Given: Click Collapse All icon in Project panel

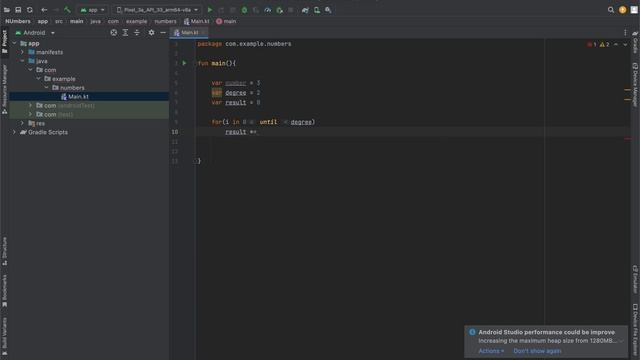Looking at the screenshot, I should [x=137, y=33].
